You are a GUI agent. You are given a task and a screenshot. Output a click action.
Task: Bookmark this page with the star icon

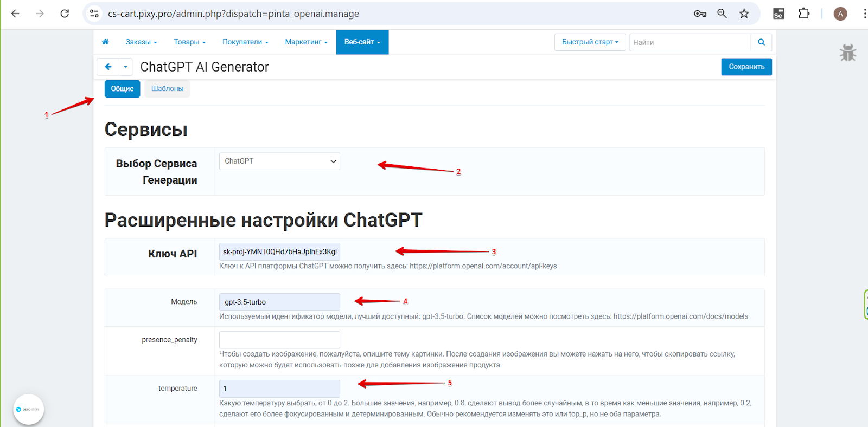pos(744,14)
